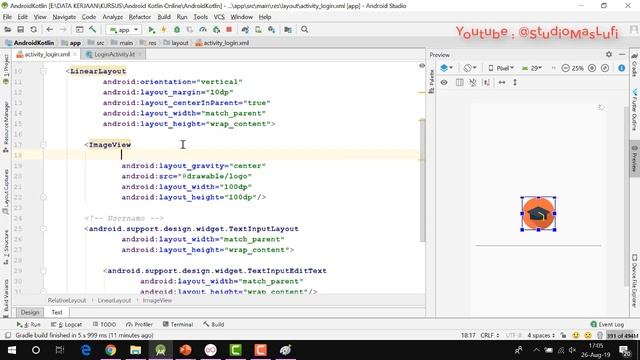
Task: Toggle the View Options eye icon in Preview
Action: (x=444, y=82)
